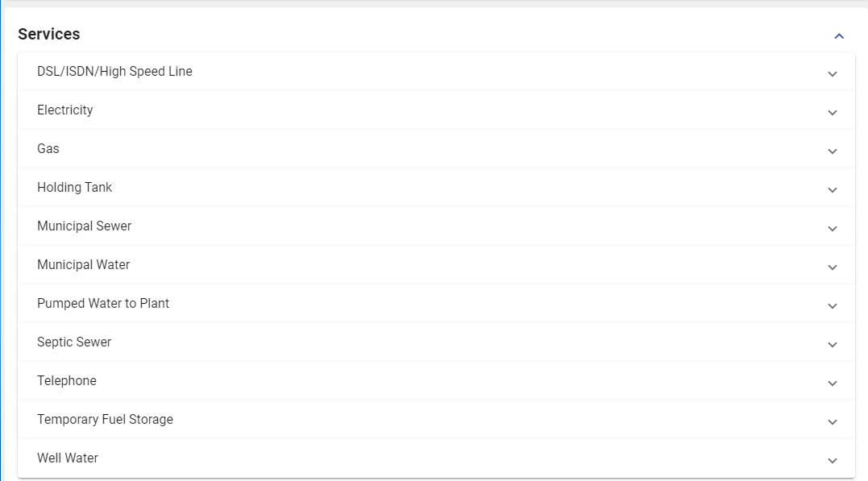Select the Gas service label
Image resolution: width=868 pixels, height=481 pixels.
pyautogui.click(x=48, y=149)
